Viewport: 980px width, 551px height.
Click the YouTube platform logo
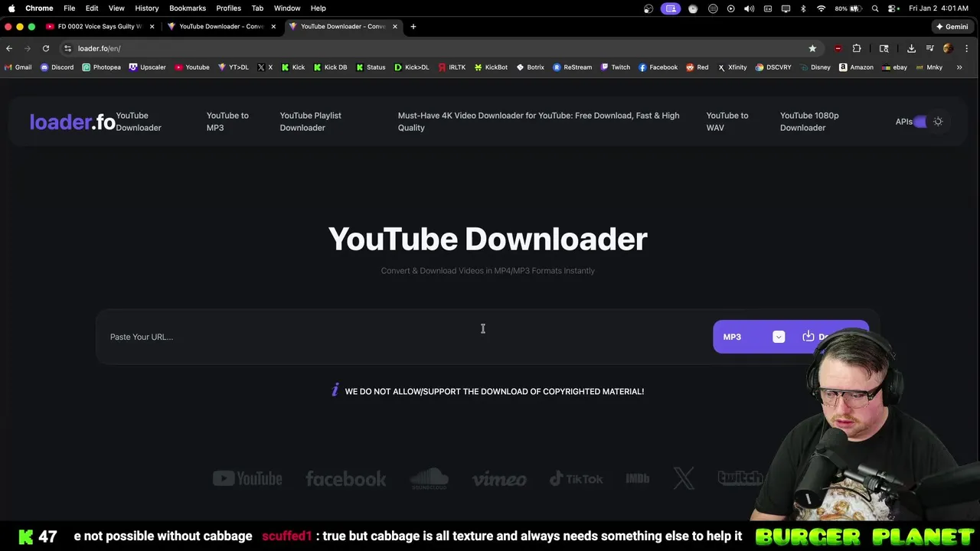click(247, 479)
